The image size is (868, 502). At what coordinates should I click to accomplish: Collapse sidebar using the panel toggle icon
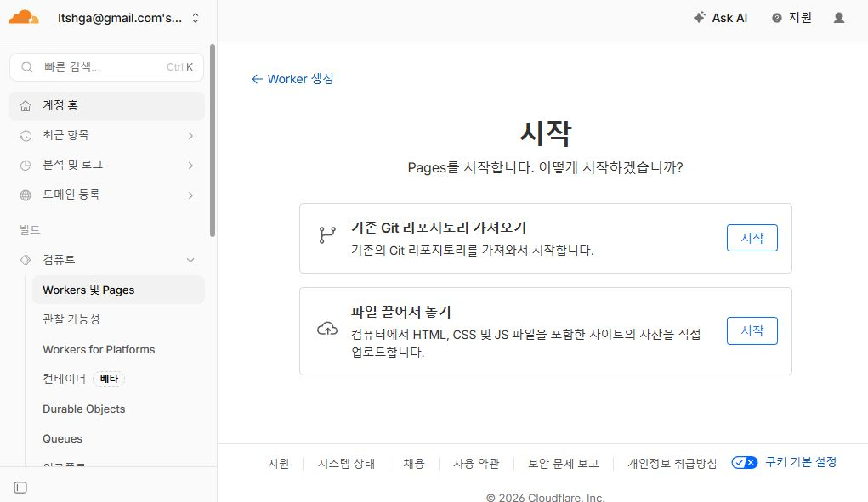point(20,488)
